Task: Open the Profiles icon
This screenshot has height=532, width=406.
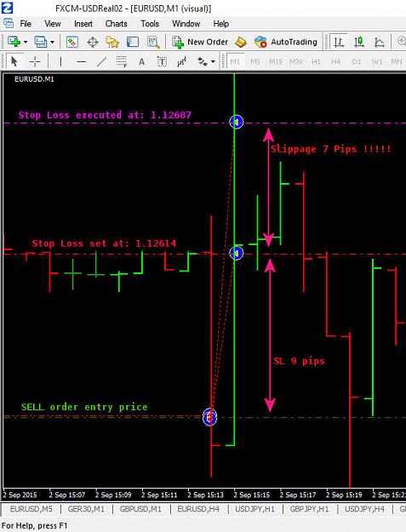Action: [x=41, y=42]
